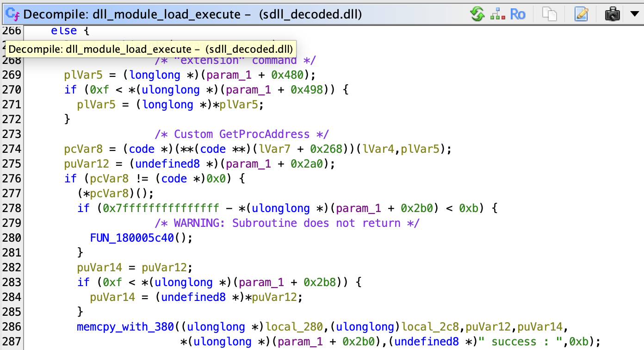Click line number 269
Viewport: 644px width, 350px height.
click(11, 75)
